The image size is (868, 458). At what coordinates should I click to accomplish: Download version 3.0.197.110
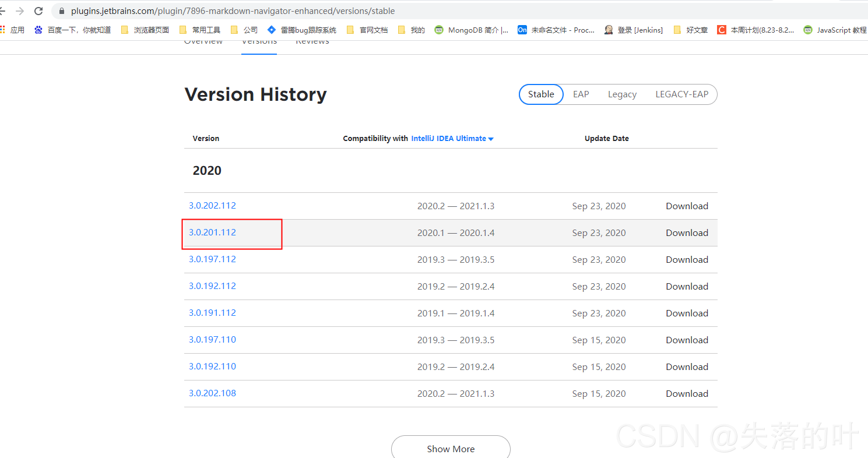pos(687,340)
